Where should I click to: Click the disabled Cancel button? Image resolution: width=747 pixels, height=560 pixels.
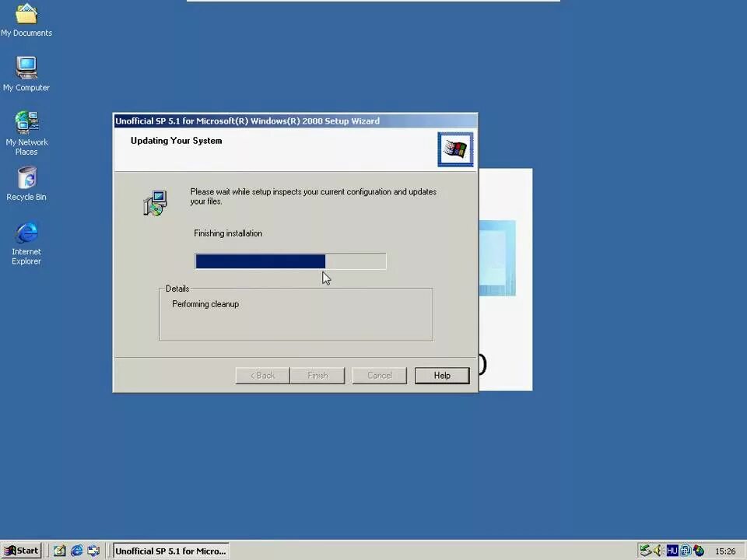point(379,375)
